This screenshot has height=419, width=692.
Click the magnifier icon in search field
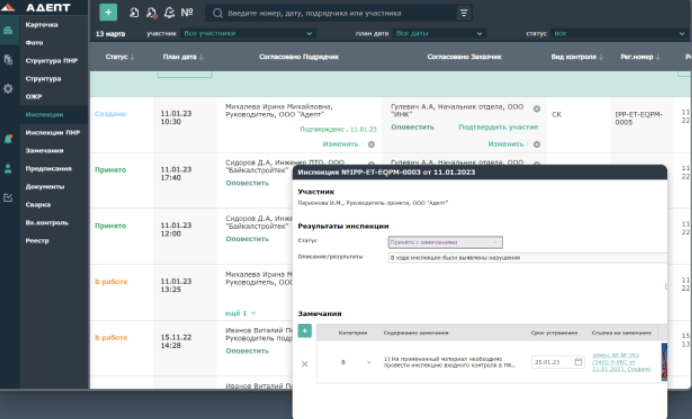click(x=218, y=13)
